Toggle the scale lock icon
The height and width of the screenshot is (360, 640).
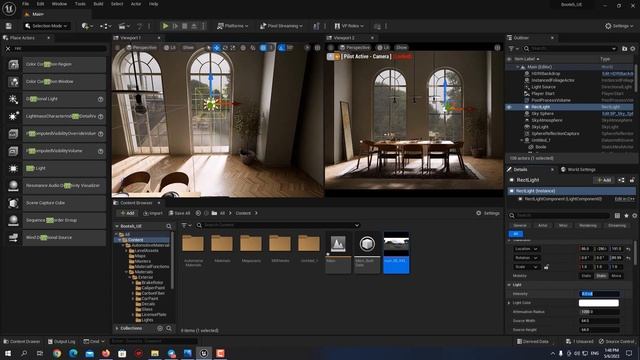pyautogui.click(x=546, y=267)
